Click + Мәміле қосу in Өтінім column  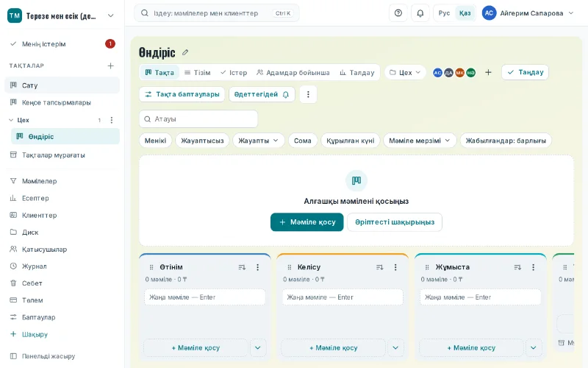tap(196, 347)
